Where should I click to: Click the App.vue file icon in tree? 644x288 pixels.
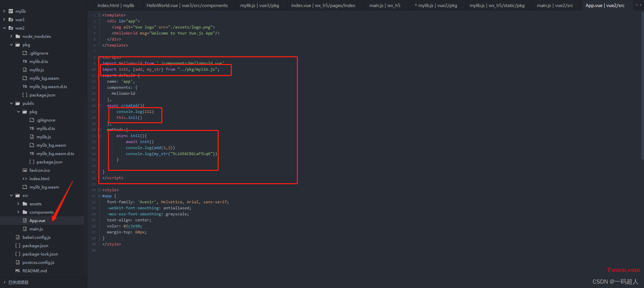click(25, 220)
